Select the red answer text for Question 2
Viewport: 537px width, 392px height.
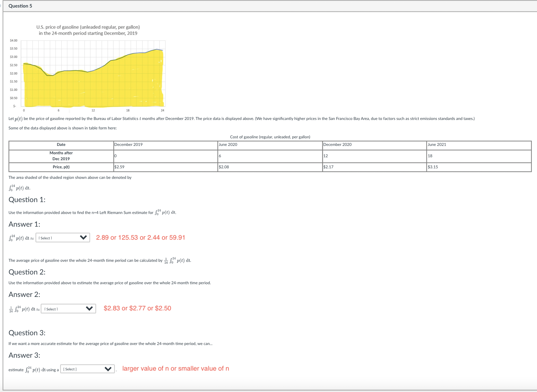tap(137, 308)
